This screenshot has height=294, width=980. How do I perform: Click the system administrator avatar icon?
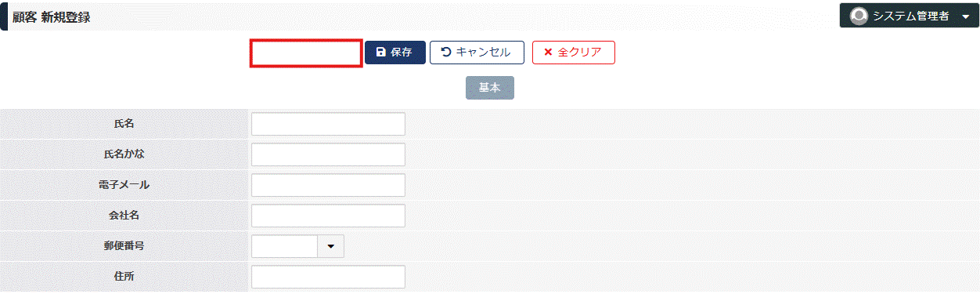(x=859, y=16)
